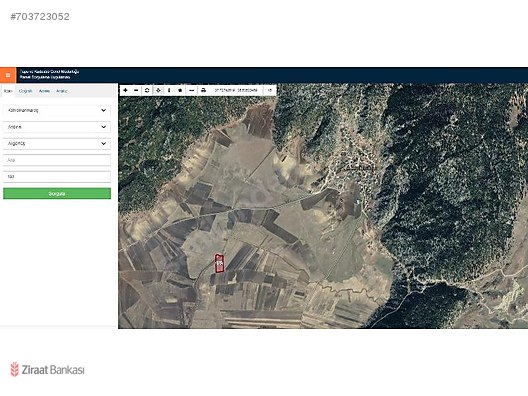Click the zoom level box in toolbar

click(269, 90)
